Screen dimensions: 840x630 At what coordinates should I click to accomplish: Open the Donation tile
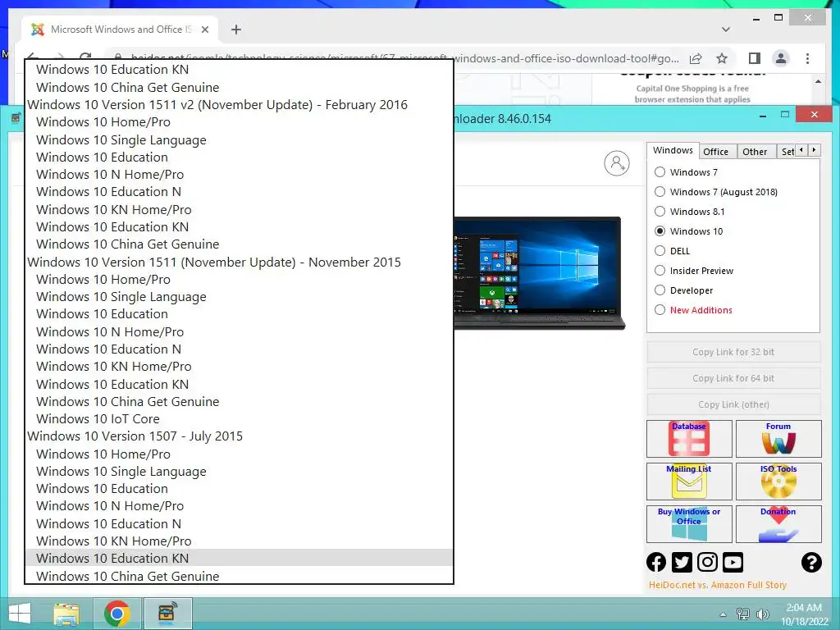778,524
